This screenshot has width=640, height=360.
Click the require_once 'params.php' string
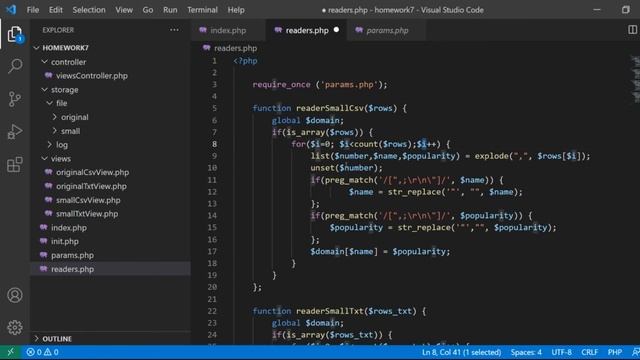[x=349, y=84]
